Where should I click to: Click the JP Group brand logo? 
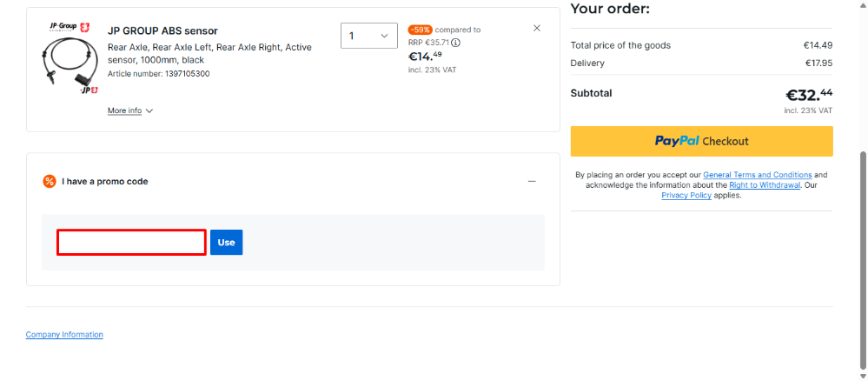(70, 27)
